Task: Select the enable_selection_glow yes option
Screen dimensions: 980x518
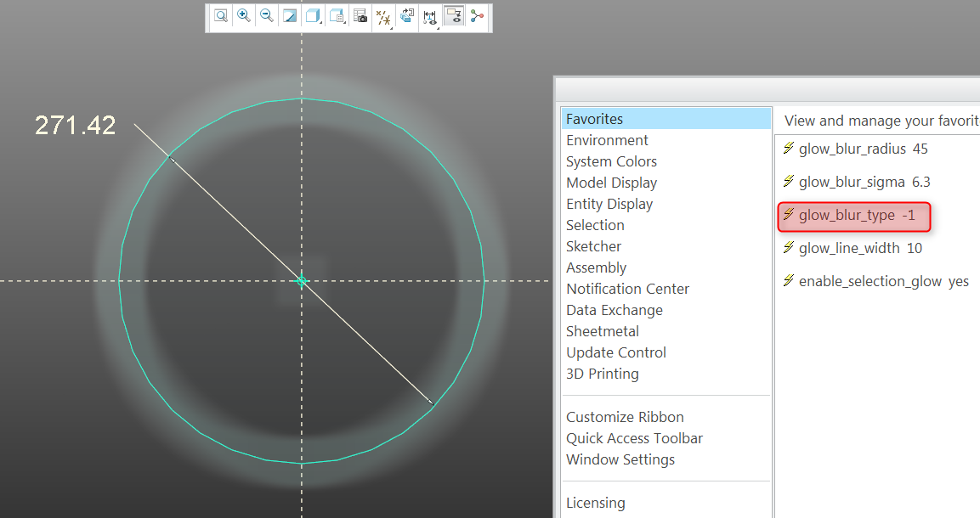Action: 875,281
